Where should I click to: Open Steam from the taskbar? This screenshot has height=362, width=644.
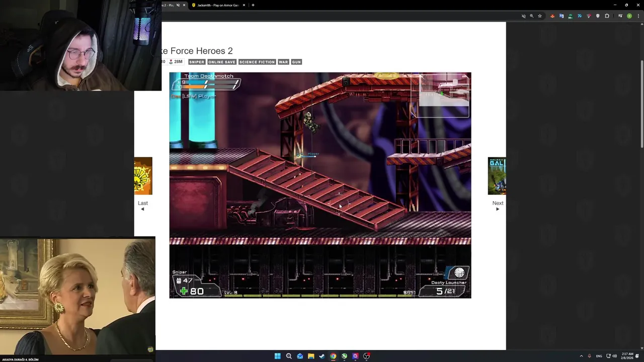pyautogui.click(x=322, y=356)
